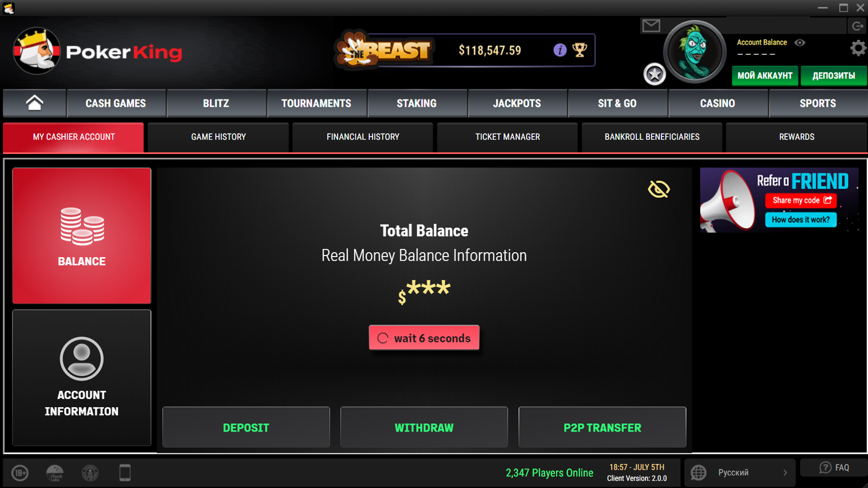Open the Home lobby icon
The image size is (868, 488).
click(x=35, y=103)
